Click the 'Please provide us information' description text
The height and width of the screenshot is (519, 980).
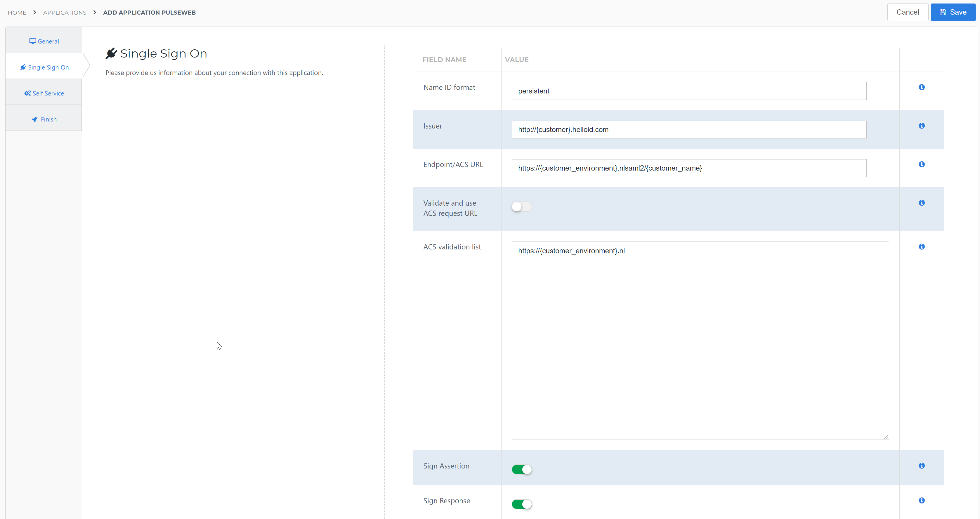(x=214, y=73)
